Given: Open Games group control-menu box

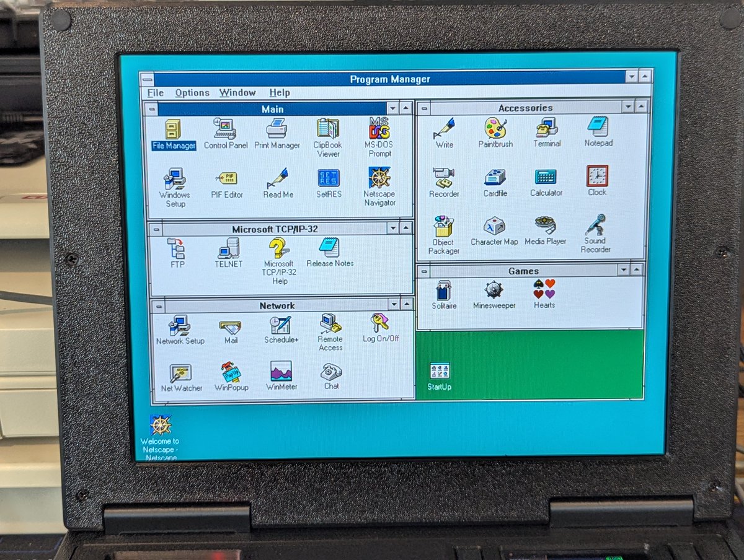Looking at the screenshot, I should click(423, 271).
